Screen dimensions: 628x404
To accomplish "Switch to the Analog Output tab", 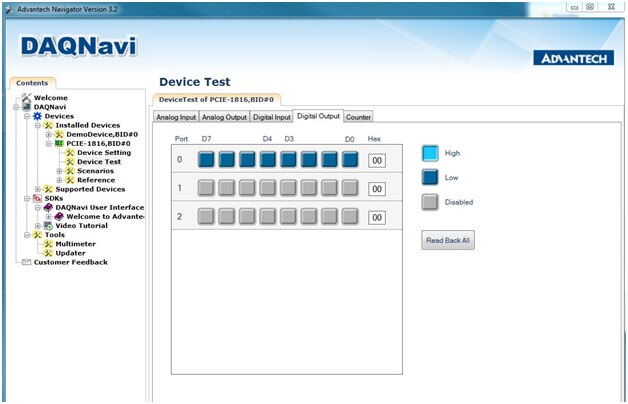I will click(224, 117).
